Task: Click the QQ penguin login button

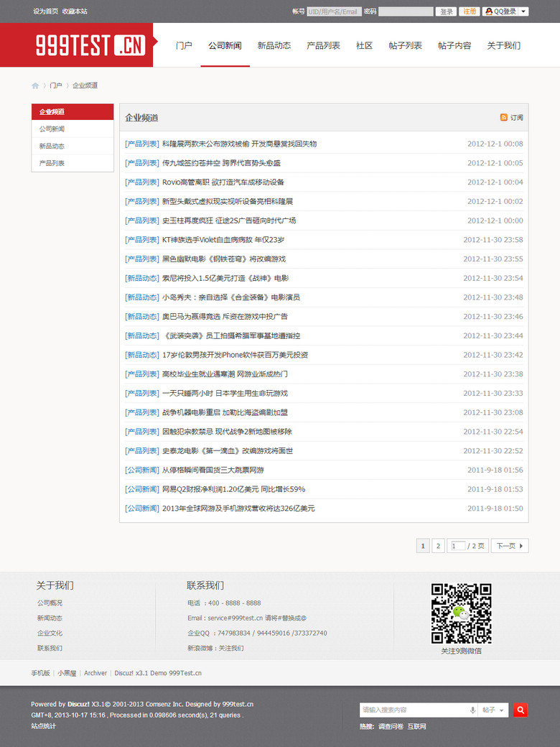Action: [500, 11]
